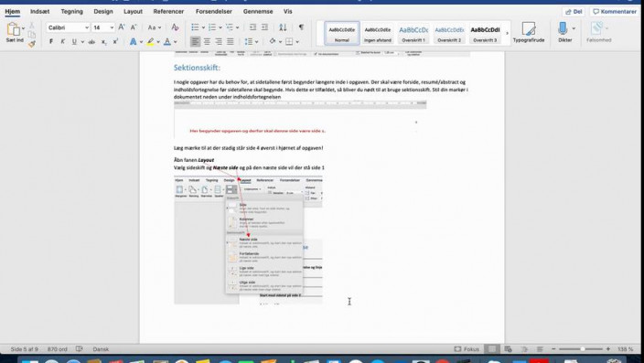Expand the styles gallery arrow
This screenshot has width=644, height=363.
pos(507,33)
